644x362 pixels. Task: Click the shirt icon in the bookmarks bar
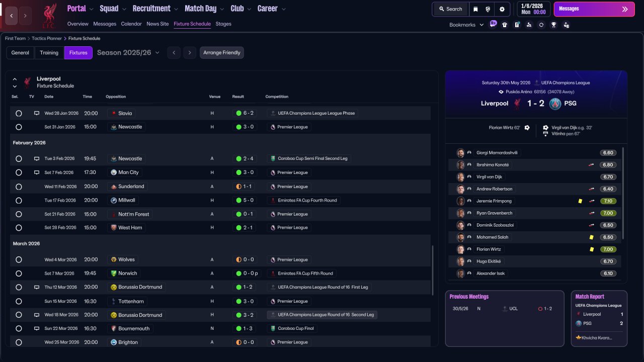pyautogui.click(x=505, y=25)
